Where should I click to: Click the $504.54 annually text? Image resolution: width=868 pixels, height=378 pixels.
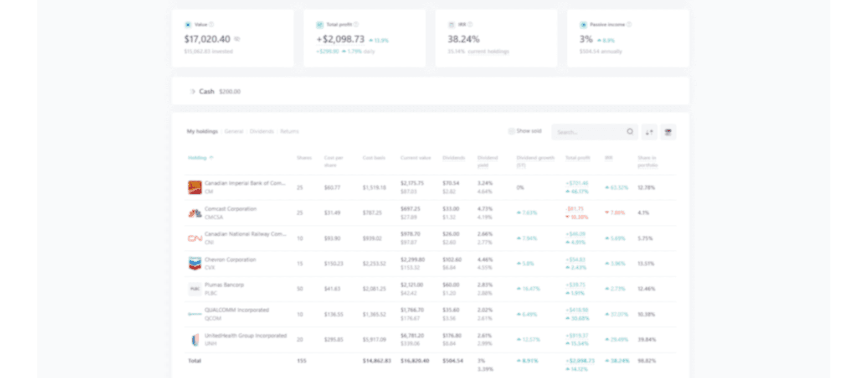(x=601, y=52)
